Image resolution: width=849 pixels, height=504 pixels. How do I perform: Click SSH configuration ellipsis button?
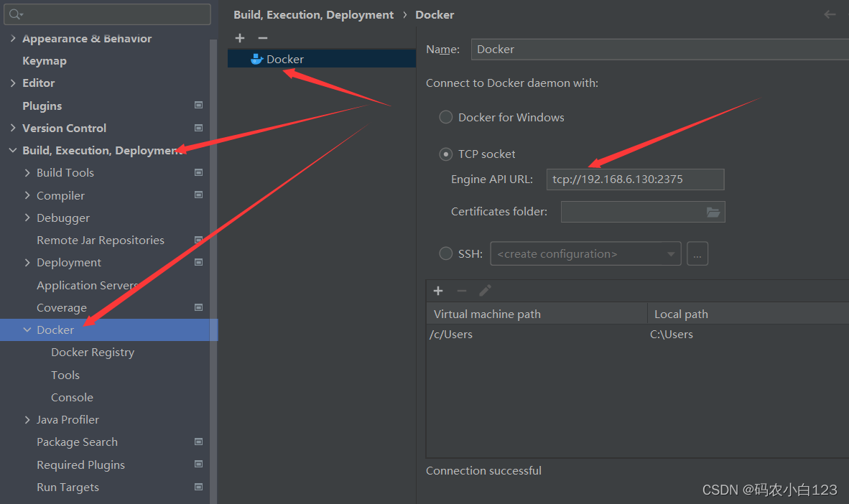(x=697, y=253)
